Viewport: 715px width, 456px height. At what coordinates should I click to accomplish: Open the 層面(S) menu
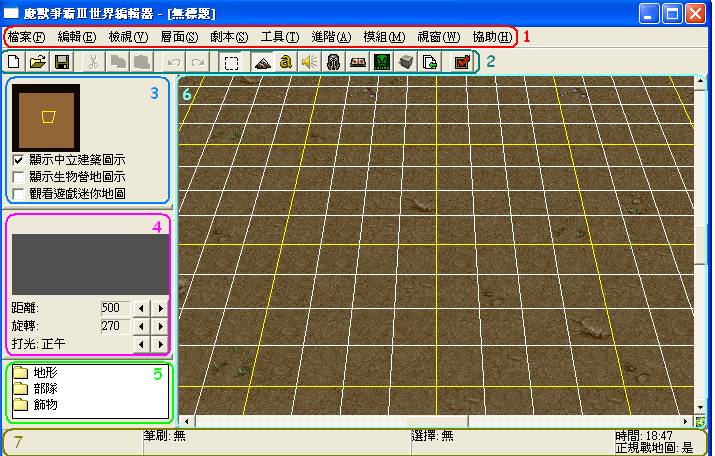(179, 37)
